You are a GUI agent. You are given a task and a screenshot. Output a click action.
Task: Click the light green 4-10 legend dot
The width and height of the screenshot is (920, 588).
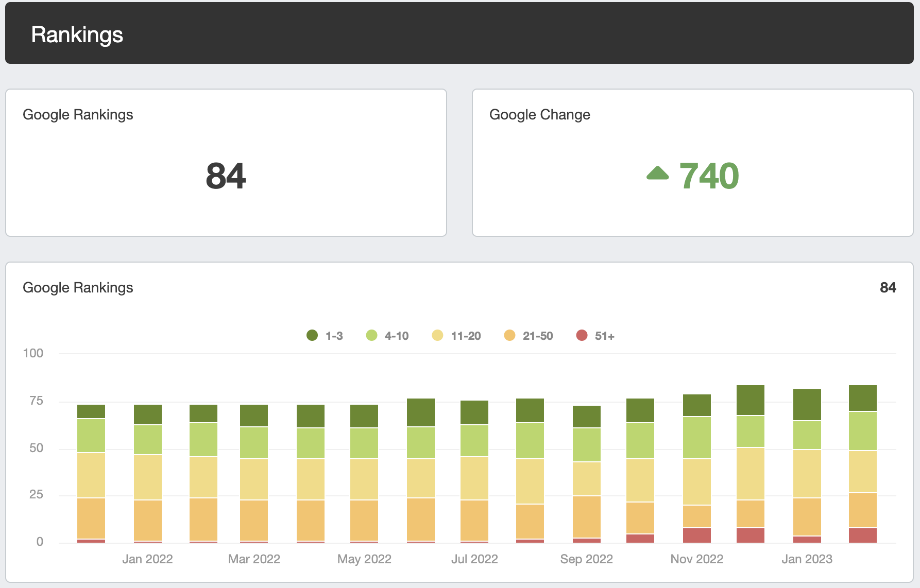tap(372, 336)
